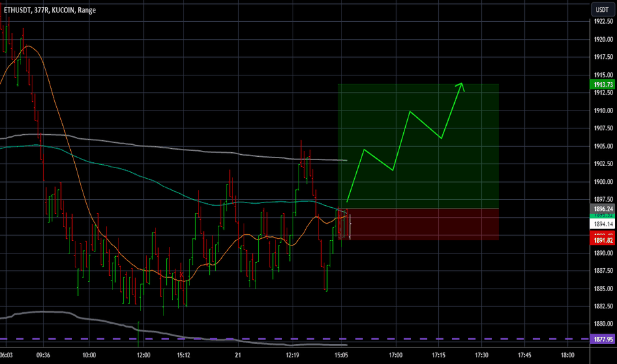This screenshot has width=617, height=364.
Task: Click the 1920.00 price axis value
Action: [x=603, y=39]
